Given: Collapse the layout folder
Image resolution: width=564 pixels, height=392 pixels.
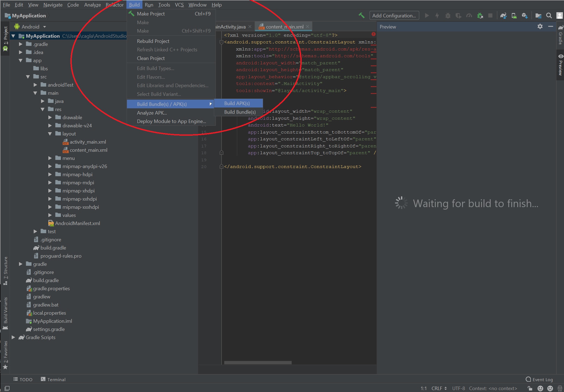Looking at the screenshot, I should 50,134.
